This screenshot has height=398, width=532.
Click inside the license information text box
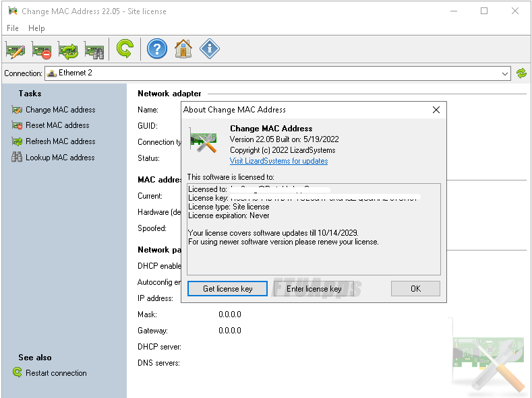point(314,230)
